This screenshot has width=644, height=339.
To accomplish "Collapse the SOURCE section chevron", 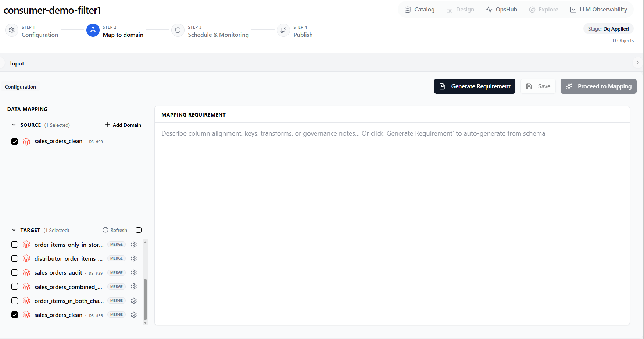I will click(x=14, y=125).
